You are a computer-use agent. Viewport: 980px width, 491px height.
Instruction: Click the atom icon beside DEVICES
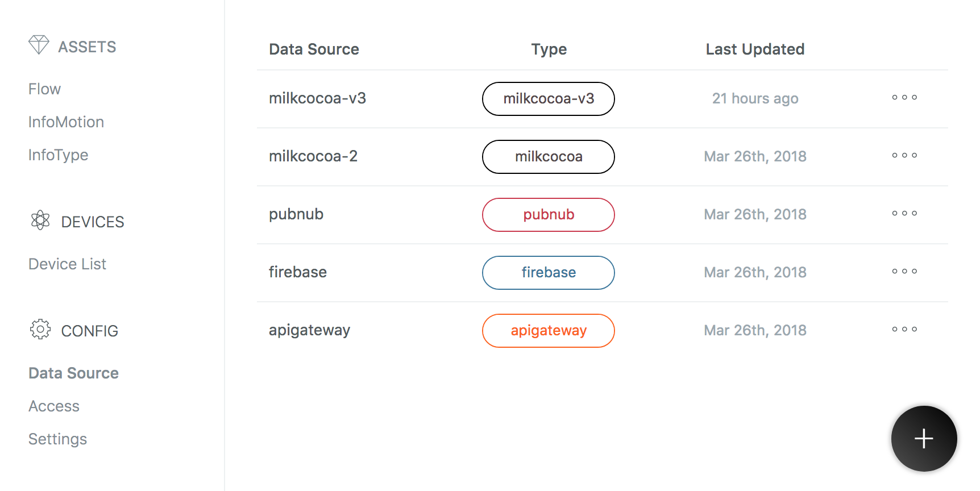(40, 220)
